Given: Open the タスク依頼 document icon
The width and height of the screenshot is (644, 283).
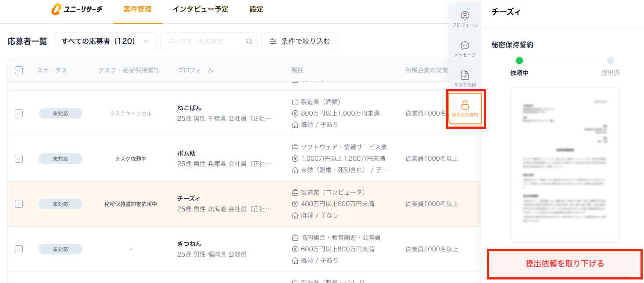Looking at the screenshot, I should tap(465, 76).
